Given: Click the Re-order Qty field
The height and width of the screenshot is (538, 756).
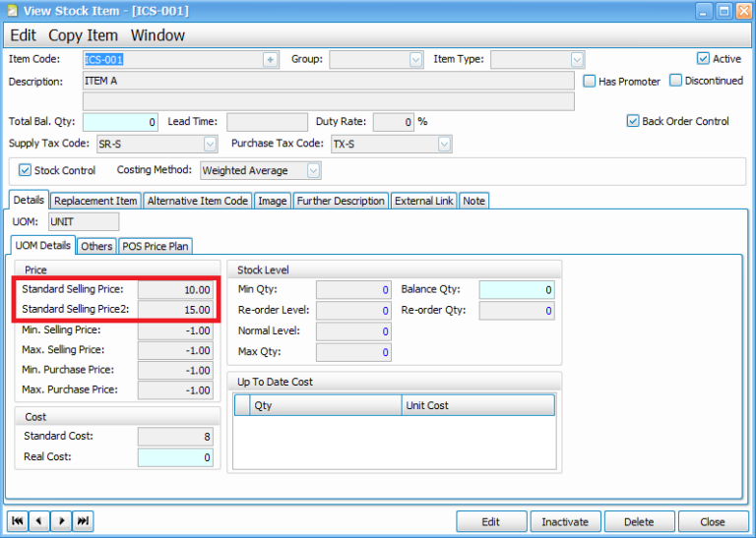Looking at the screenshot, I should pyautogui.click(x=517, y=311).
